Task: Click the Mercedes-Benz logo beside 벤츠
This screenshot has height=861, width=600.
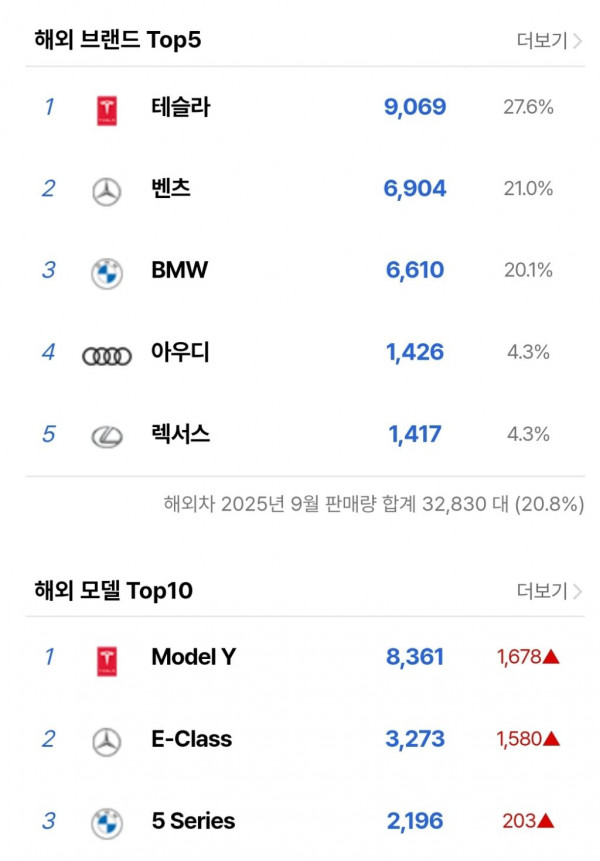Action: (x=107, y=191)
